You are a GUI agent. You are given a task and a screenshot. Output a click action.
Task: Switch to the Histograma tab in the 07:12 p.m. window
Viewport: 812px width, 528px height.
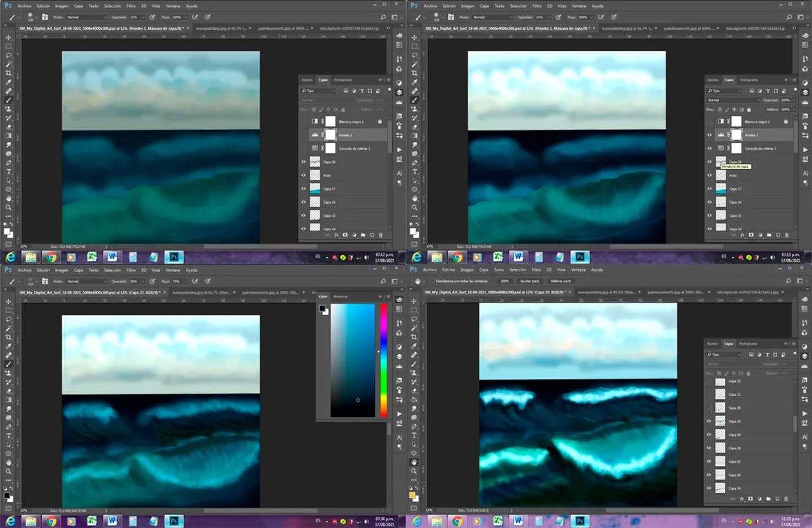point(343,80)
